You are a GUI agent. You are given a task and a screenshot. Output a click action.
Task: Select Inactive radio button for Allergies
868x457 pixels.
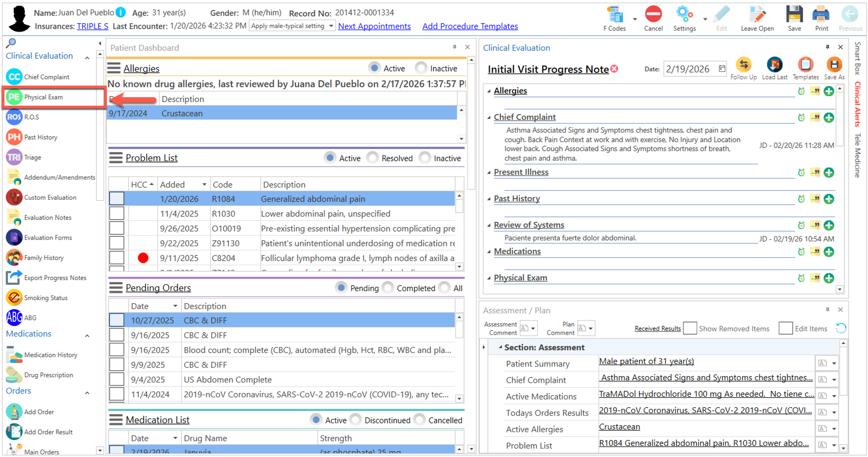coord(421,68)
